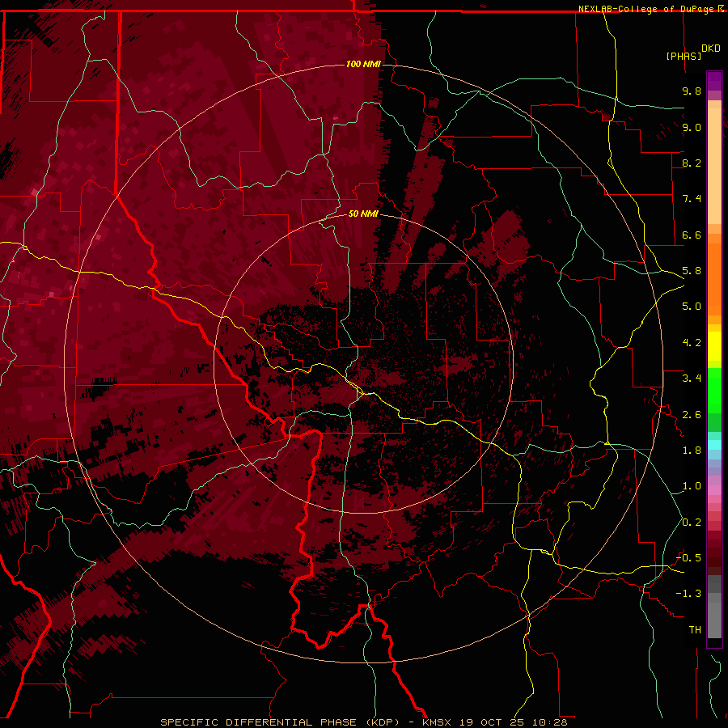Pick the bright yellow segment near 4.2
The width and height of the screenshot is (728, 728).
714,346
